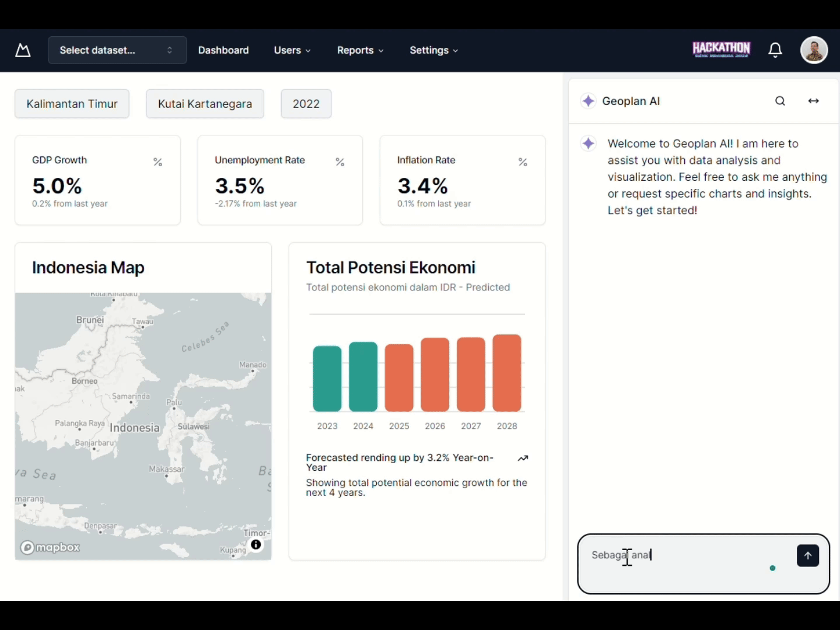Open the Users dropdown

[292, 50]
